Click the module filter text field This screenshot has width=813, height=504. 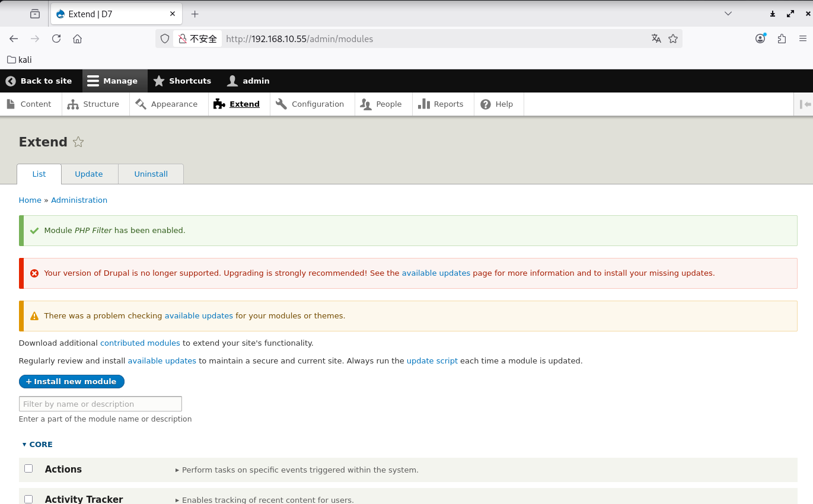100,404
